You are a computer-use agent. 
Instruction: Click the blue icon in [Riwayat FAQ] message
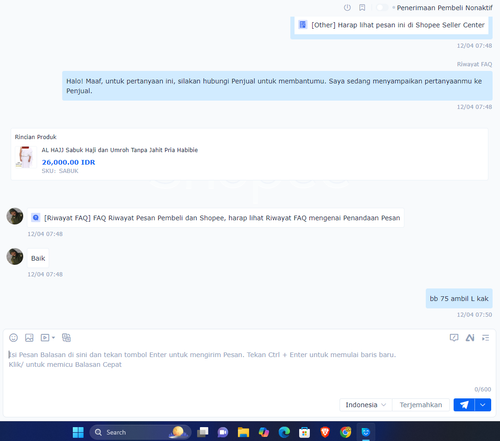point(36,218)
